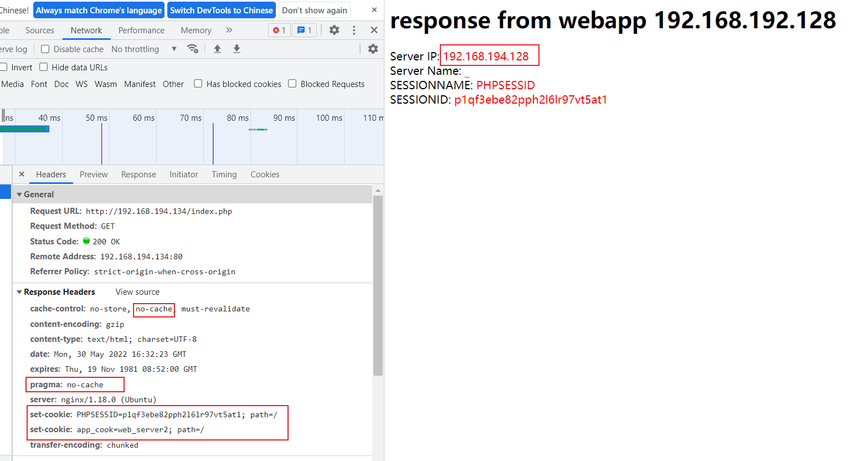868x461 pixels.
Task: Filter requests by Manifest type
Action: click(140, 84)
